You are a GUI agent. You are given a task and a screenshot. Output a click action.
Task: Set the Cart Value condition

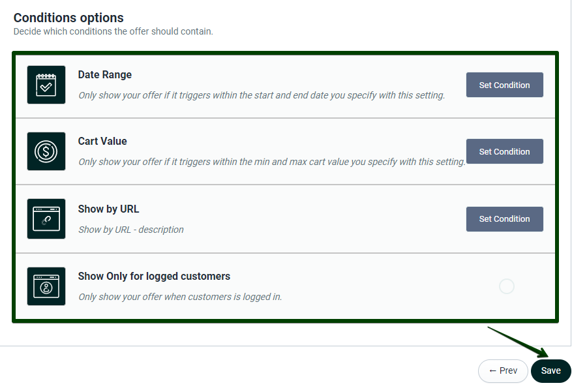click(504, 151)
